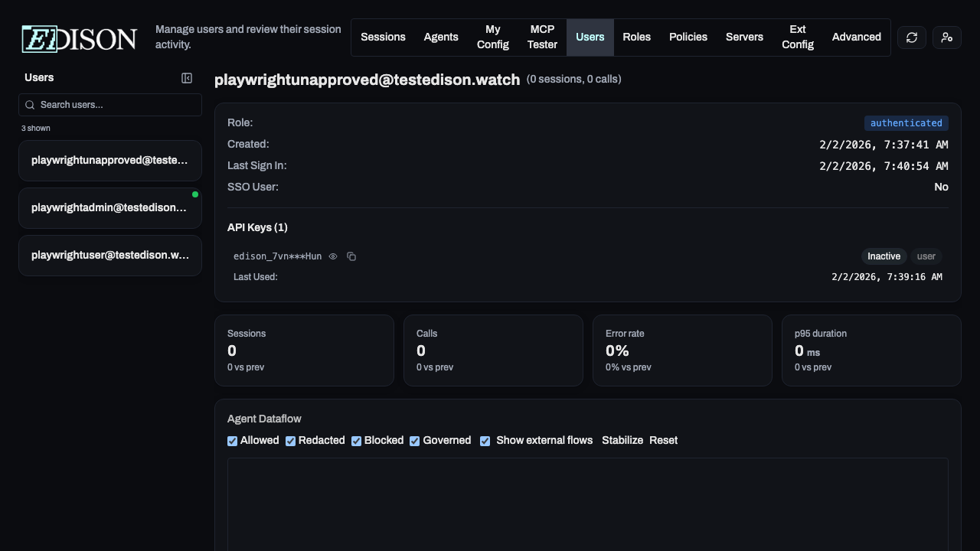This screenshot has width=980, height=551.
Task: Disable the Blocked dataflow checkbox
Action: [x=356, y=441]
